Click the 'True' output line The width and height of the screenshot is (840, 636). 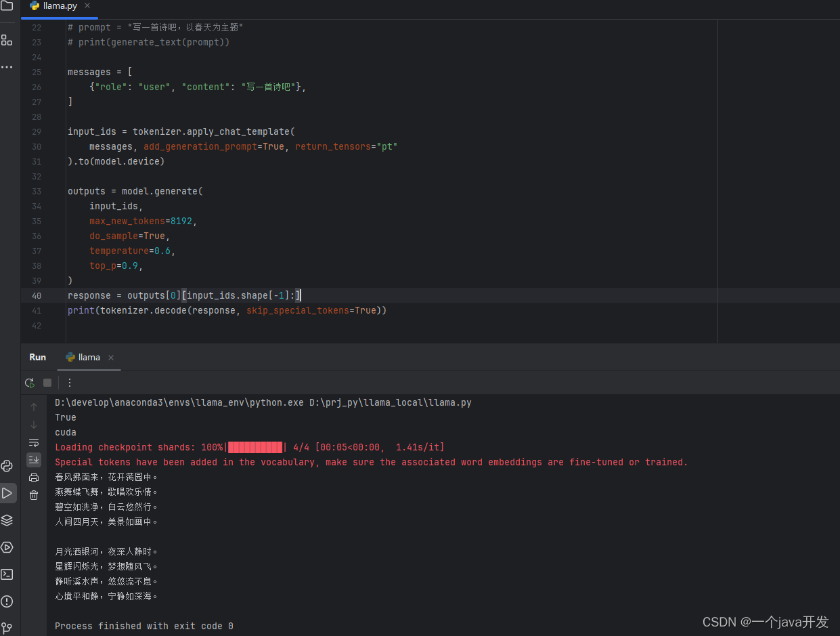click(66, 417)
